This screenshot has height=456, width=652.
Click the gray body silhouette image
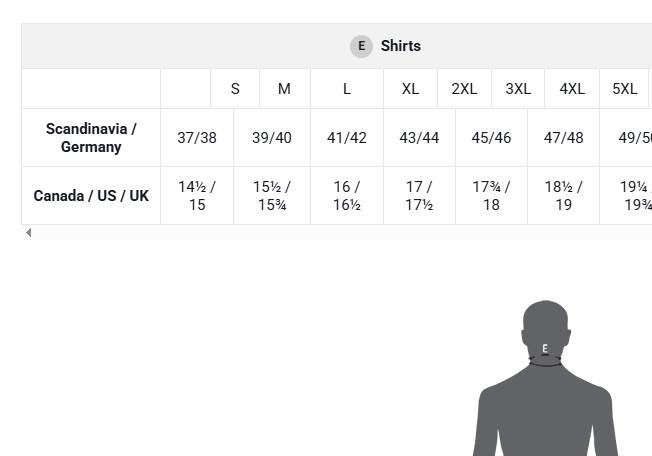tap(545, 377)
